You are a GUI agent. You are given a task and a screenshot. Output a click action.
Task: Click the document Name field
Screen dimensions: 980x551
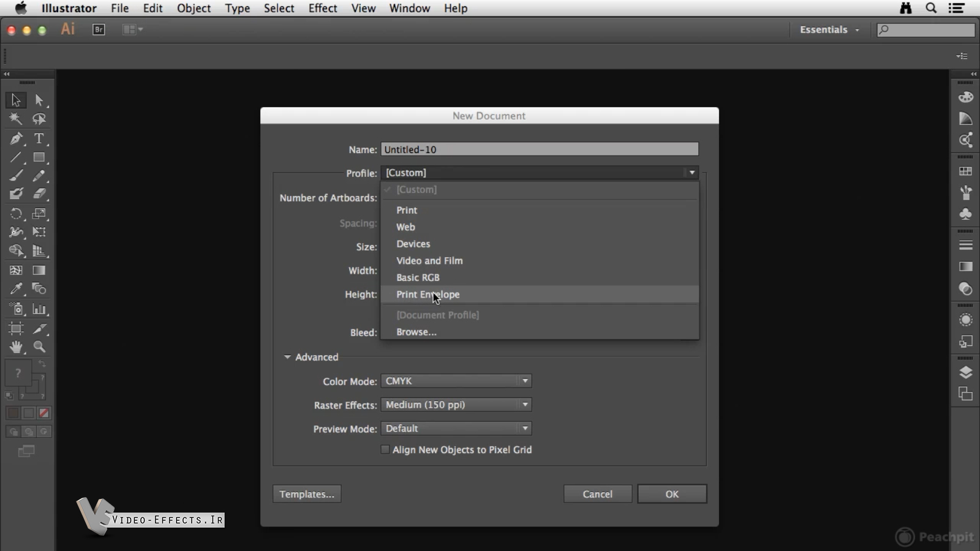pyautogui.click(x=540, y=149)
